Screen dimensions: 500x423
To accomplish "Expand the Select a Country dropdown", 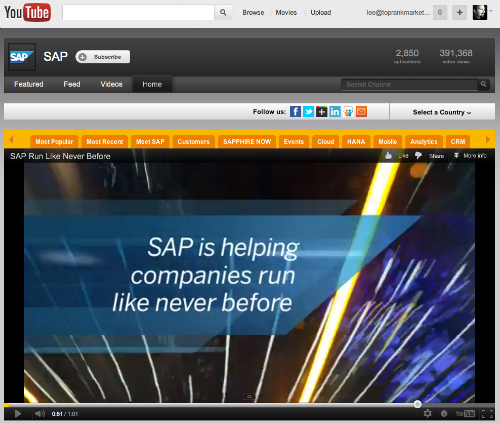I will (442, 112).
